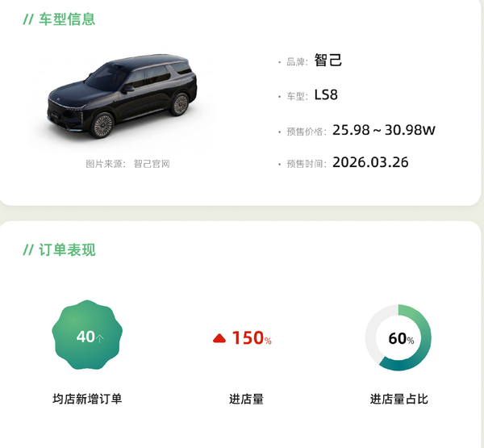Screen dimensions: 484x448
Task: Click the 预售价格 field label
Action: pos(306,131)
